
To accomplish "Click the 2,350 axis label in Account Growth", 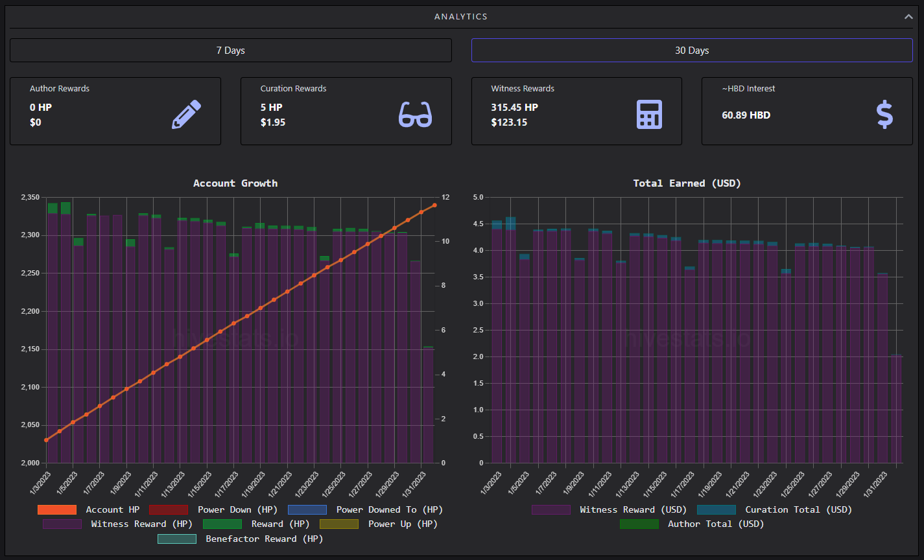I will 29,198.
